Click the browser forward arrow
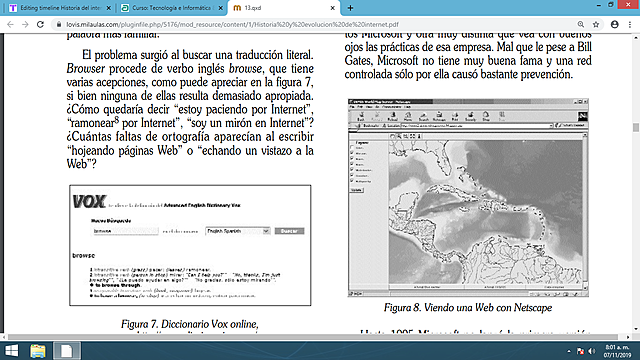The image size is (640, 360). point(25,24)
